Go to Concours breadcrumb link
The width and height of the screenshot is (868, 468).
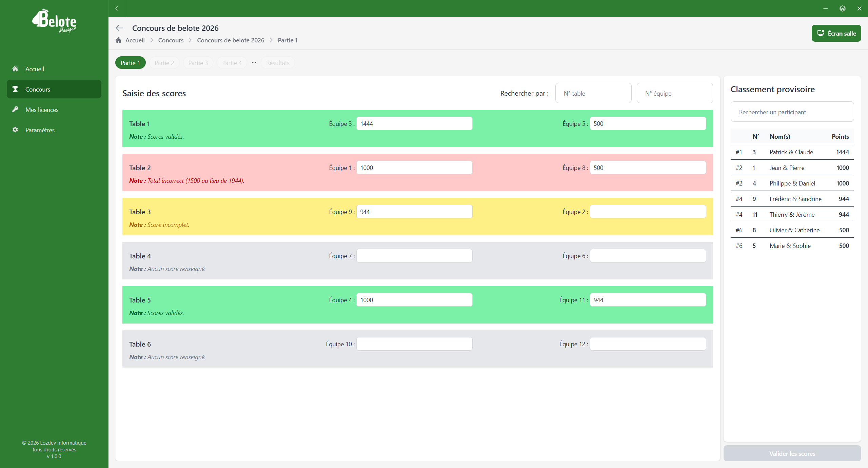point(171,40)
